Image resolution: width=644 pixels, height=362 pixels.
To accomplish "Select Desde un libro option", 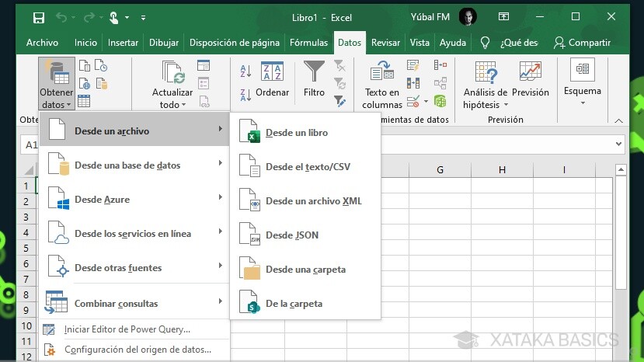I will tap(305, 132).
